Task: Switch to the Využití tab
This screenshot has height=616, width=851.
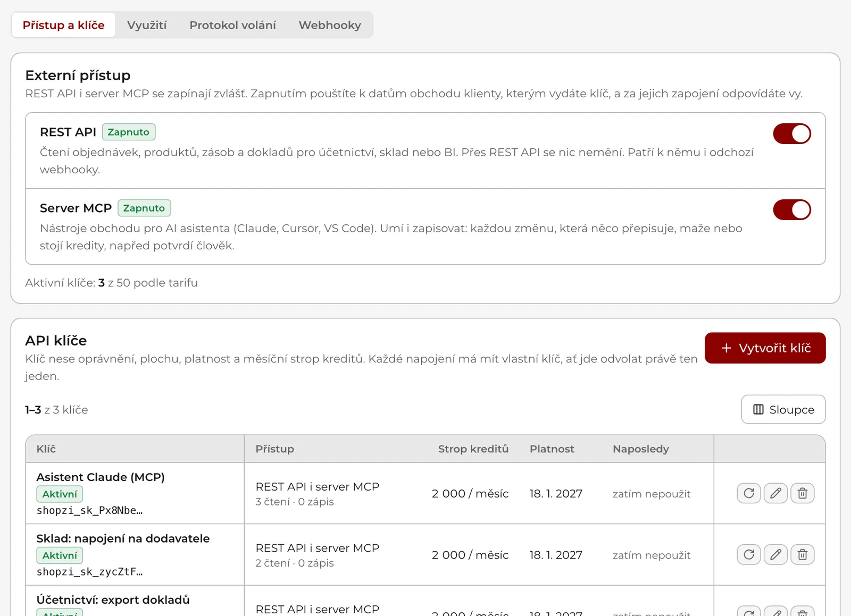Action: 147,25
